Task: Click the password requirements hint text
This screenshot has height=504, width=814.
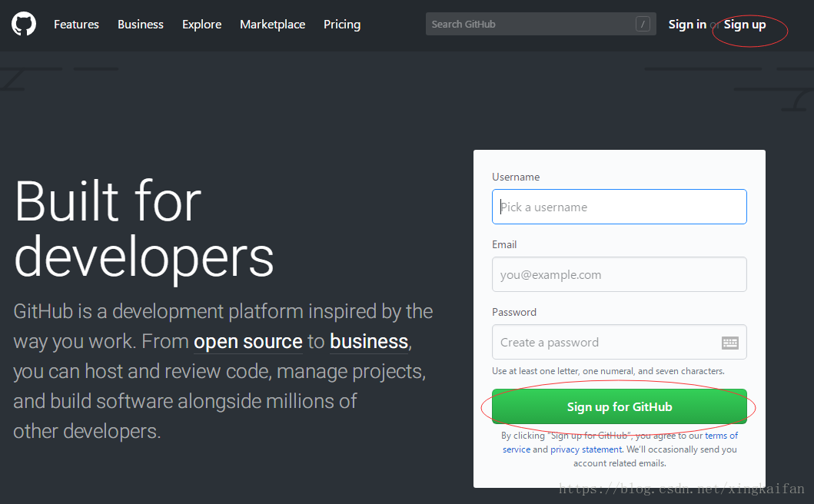Action: (x=609, y=371)
